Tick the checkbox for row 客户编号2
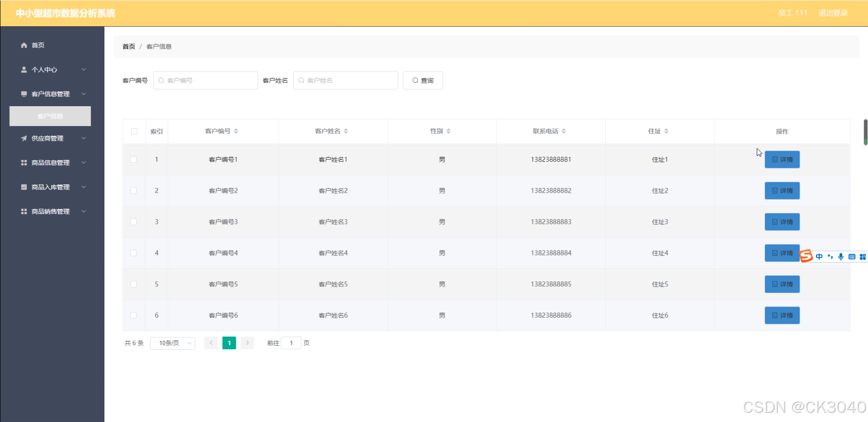868x422 pixels. (x=133, y=191)
